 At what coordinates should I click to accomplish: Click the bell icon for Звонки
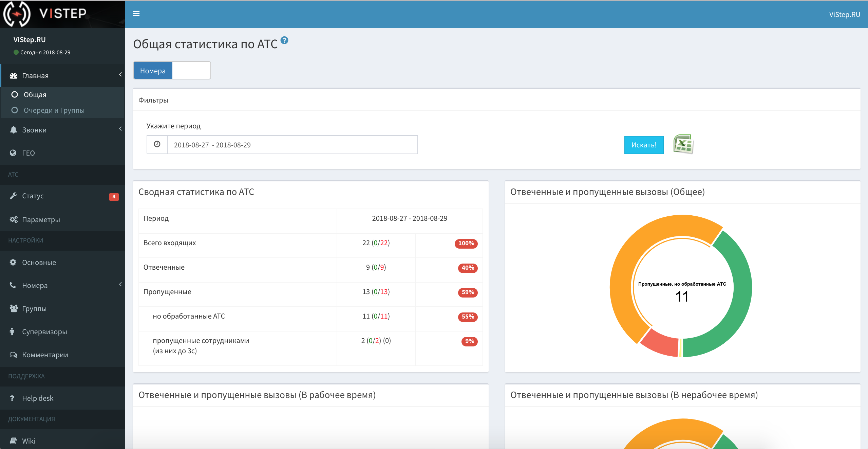pyautogui.click(x=13, y=130)
